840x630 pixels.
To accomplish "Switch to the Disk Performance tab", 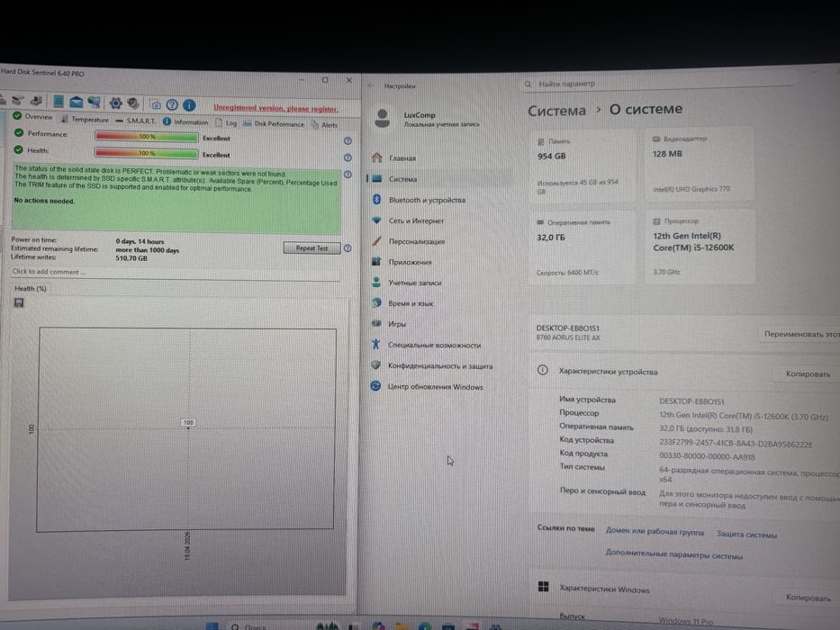I will tap(273, 124).
